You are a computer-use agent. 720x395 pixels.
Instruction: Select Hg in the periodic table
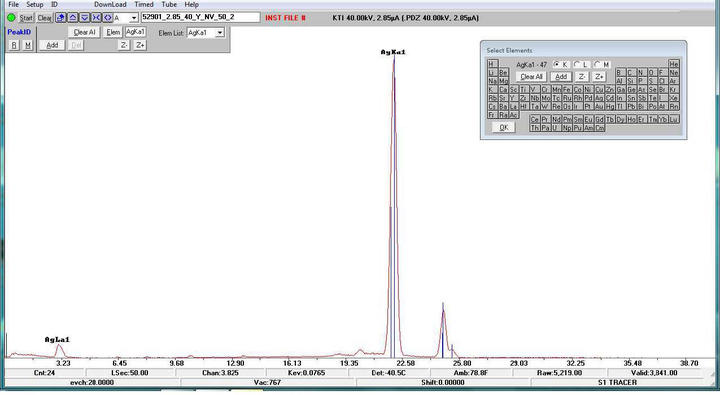610,107
